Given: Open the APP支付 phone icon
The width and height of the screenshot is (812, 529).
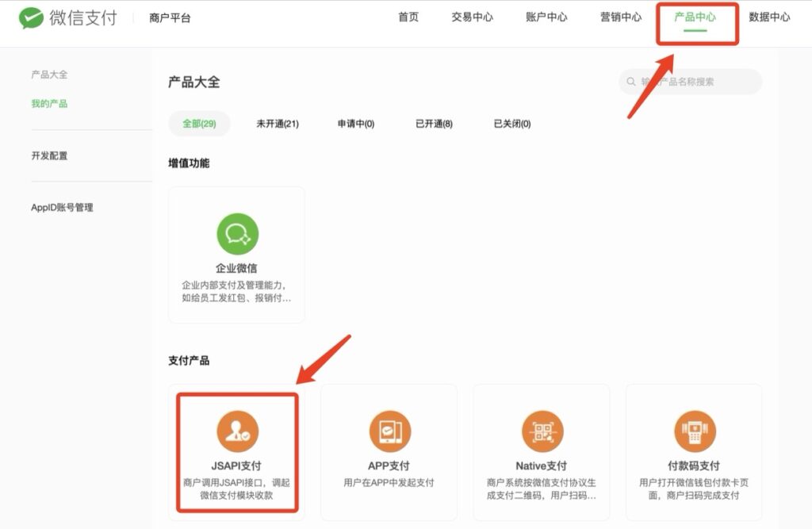Looking at the screenshot, I should [x=389, y=431].
